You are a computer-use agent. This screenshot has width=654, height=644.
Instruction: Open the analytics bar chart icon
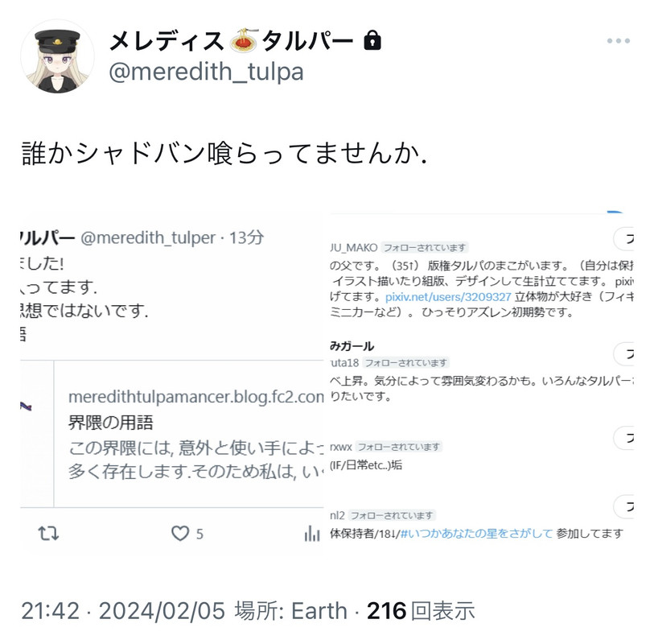[x=312, y=534]
